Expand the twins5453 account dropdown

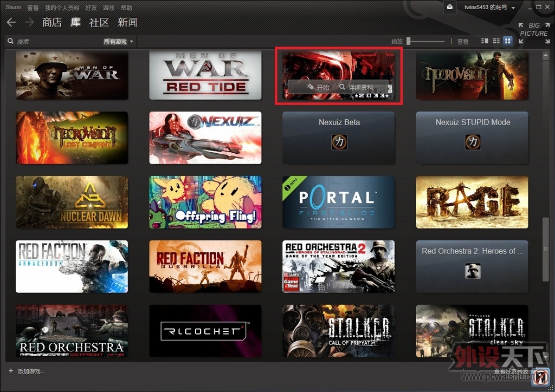[x=489, y=8]
